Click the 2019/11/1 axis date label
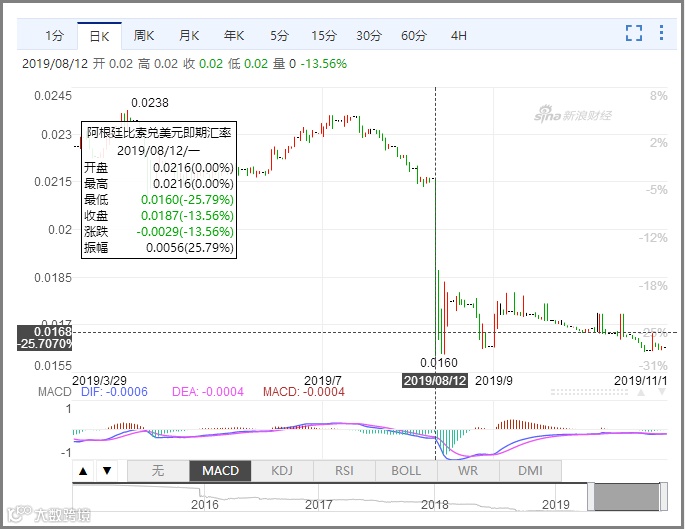The height and width of the screenshot is (529, 685). coord(640,380)
